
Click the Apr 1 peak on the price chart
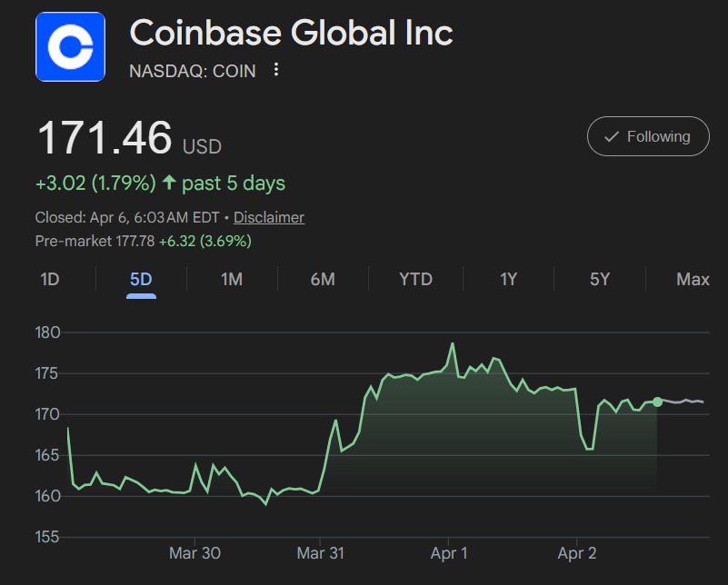pyautogui.click(x=452, y=343)
